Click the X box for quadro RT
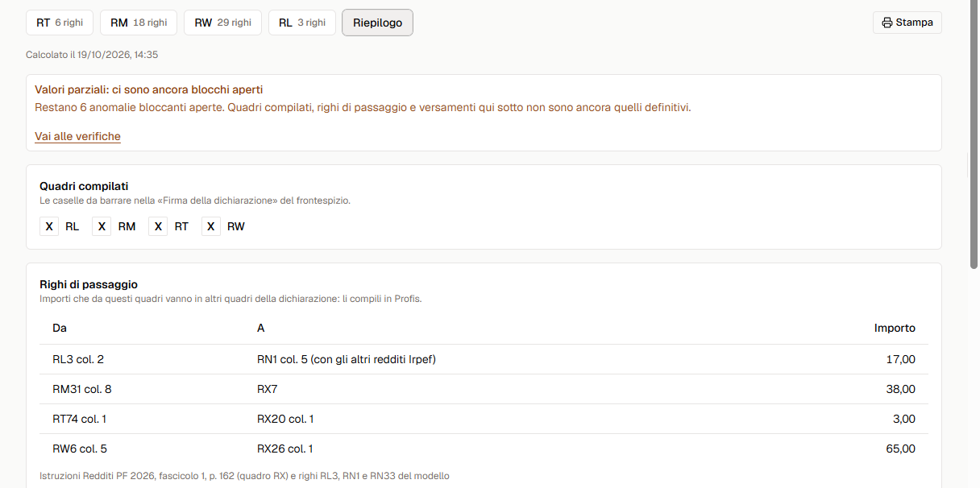The width and height of the screenshot is (980, 488). click(158, 227)
